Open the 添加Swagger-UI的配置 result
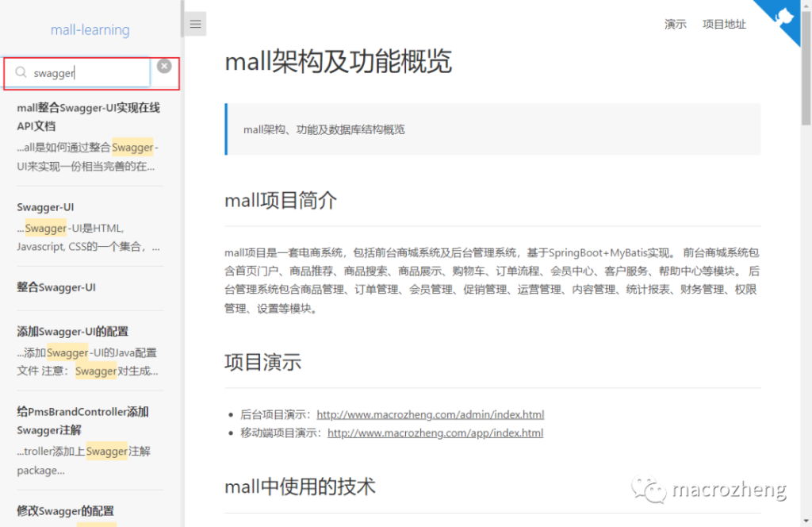 click(x=72, y=331)
